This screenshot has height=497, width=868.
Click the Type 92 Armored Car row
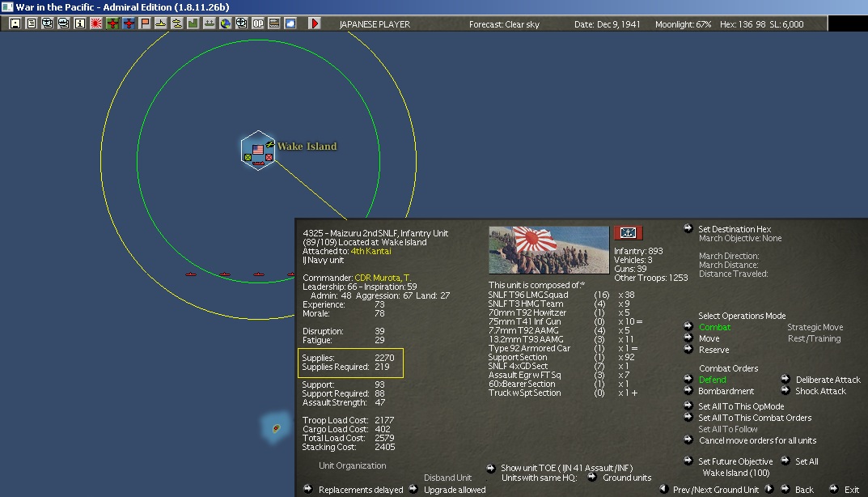[563, 348]
